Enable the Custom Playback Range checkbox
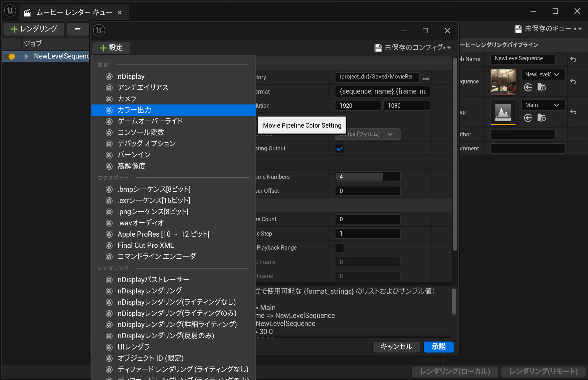This screenshot has width=588, height=380. pyautogui.click(x=339, y=247)
